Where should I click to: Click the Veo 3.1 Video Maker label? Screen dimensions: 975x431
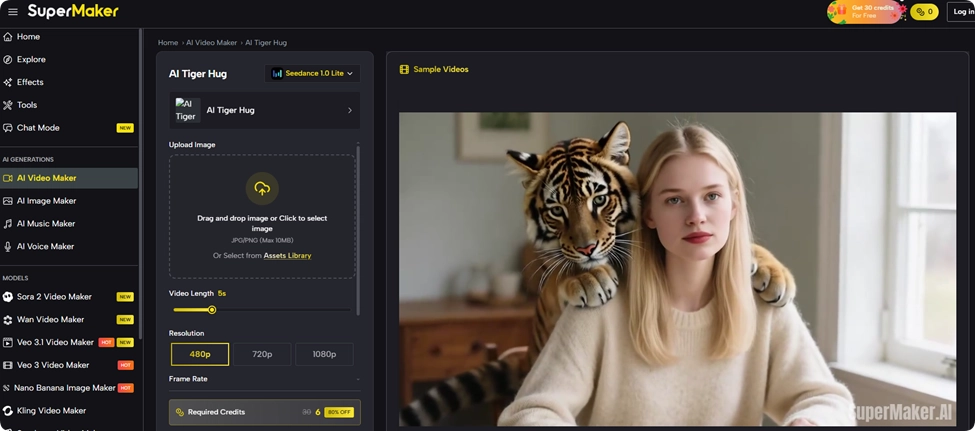click(55, 343)
